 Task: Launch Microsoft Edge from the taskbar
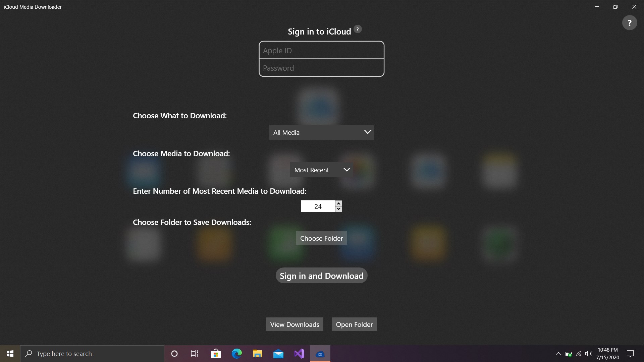coord(236,354)
